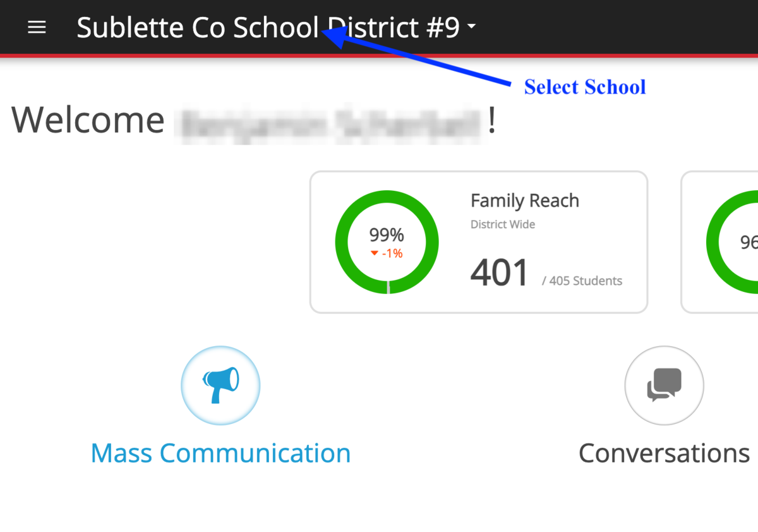Click the speech bubbles above Conversations
This screenshot has height=532, width=758.
click(x=664, y=384)
